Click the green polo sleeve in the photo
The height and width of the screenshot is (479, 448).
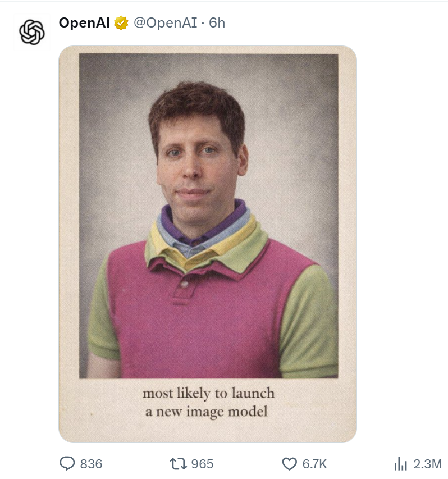(x=312, y=320)
